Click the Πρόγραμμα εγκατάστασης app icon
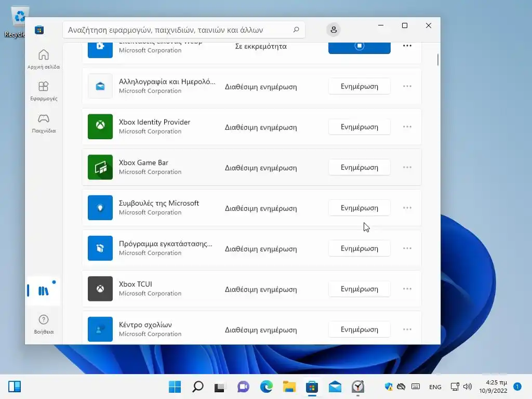The height and width of the screenshot is (399, 532). coord(100,248)
